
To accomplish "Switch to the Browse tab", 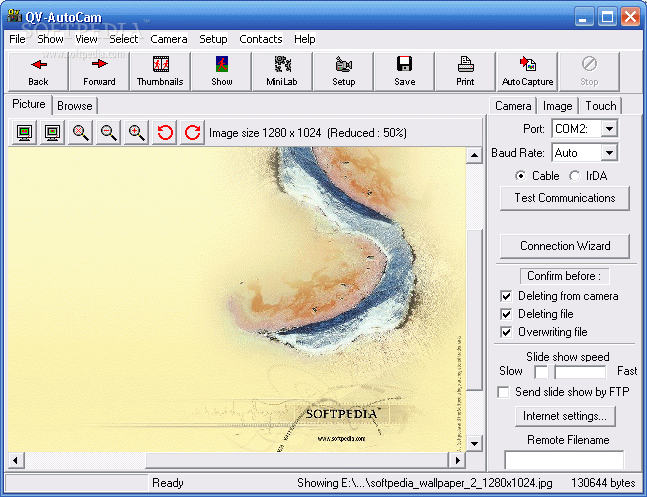I will 75,106.
